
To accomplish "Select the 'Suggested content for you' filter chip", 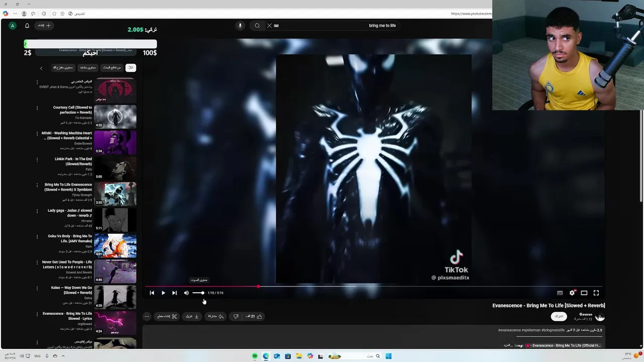I will [63, 67].
